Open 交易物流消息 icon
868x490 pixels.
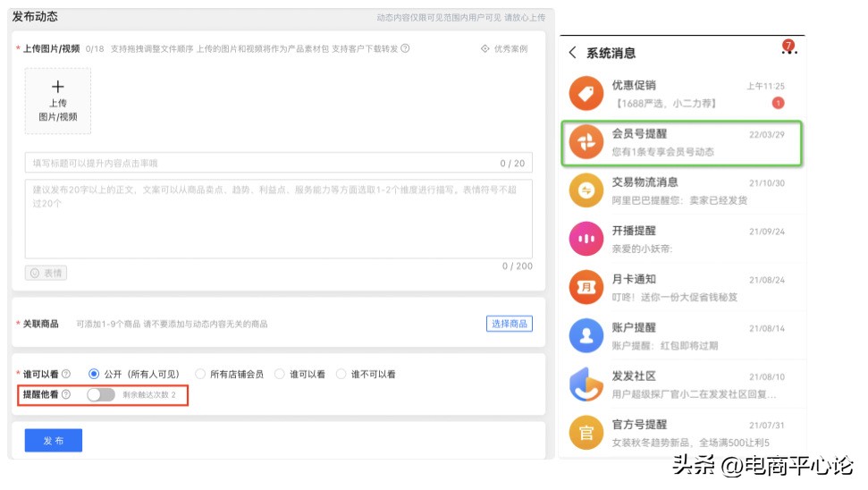(586, 190)
